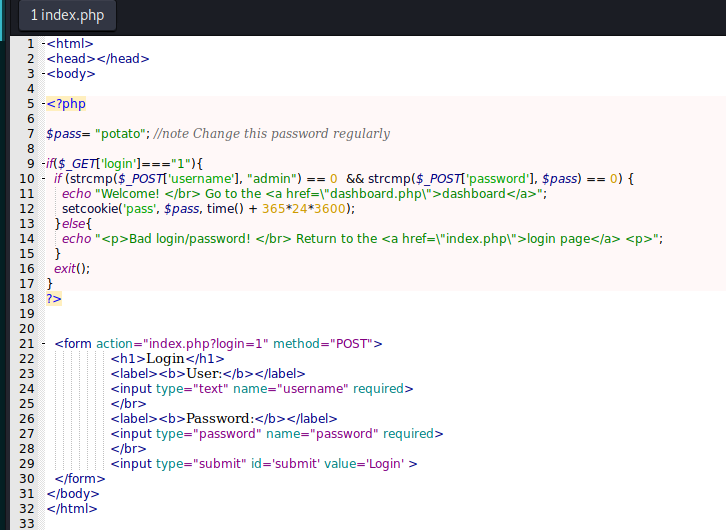Collapse the body tag fold on line 3
Screen dimensions: 726x530
(43, 74)
